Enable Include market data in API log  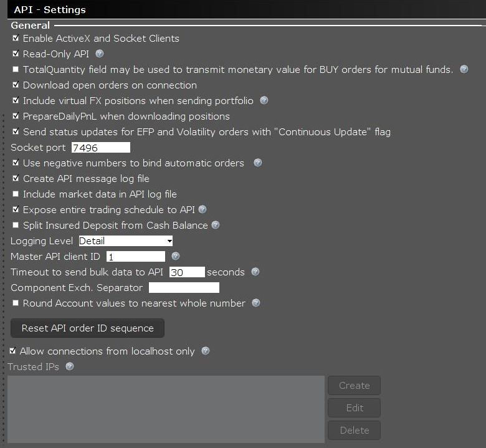click(x=16, y=194)
